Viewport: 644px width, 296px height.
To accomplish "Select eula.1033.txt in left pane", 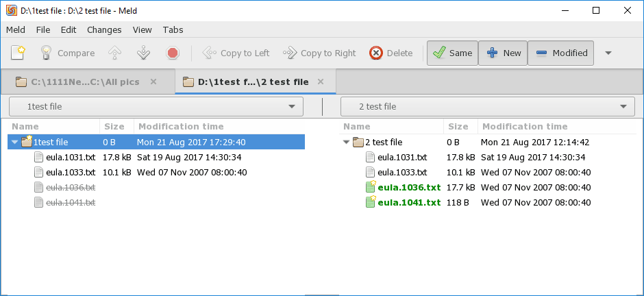I will coord(71,173).
